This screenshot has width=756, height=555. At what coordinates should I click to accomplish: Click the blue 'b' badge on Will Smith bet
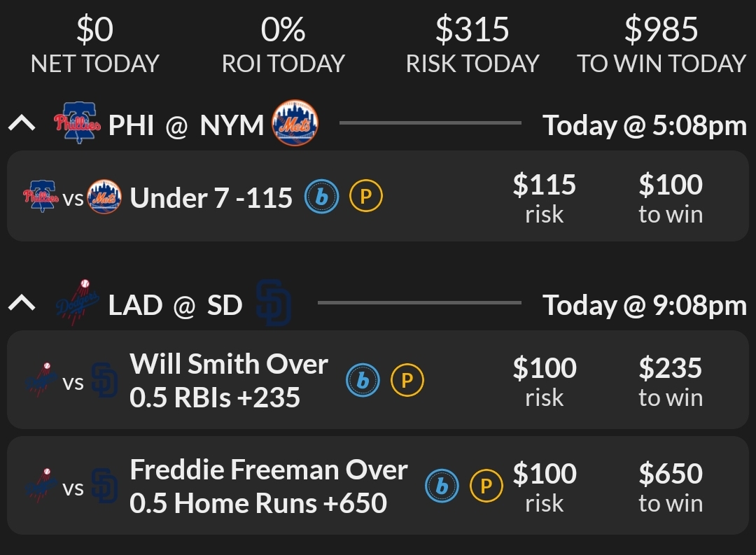point(363,380)
